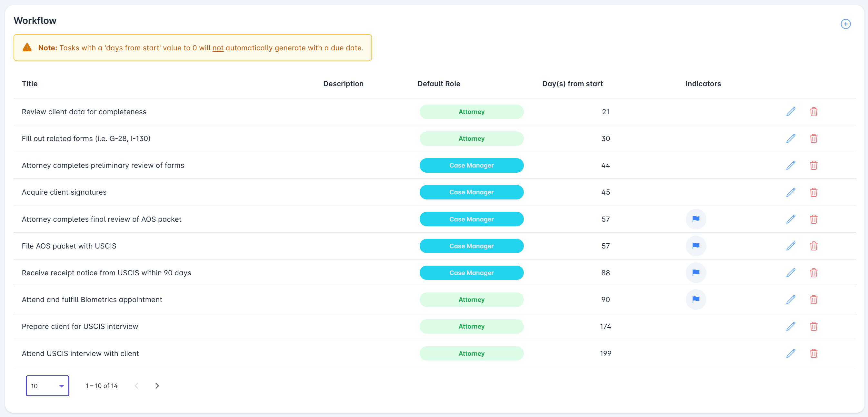Delete the 'Attorney completes preliminary review of forms' task
The height and width of the screenshot is (417, 868).
pyautogui.click(x=813, y=165)
